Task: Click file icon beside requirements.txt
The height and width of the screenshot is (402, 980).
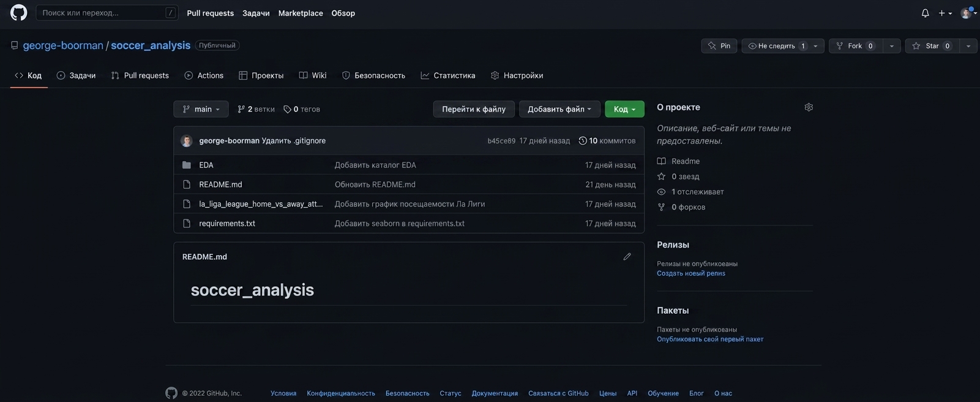Action: tap(187, 224)
